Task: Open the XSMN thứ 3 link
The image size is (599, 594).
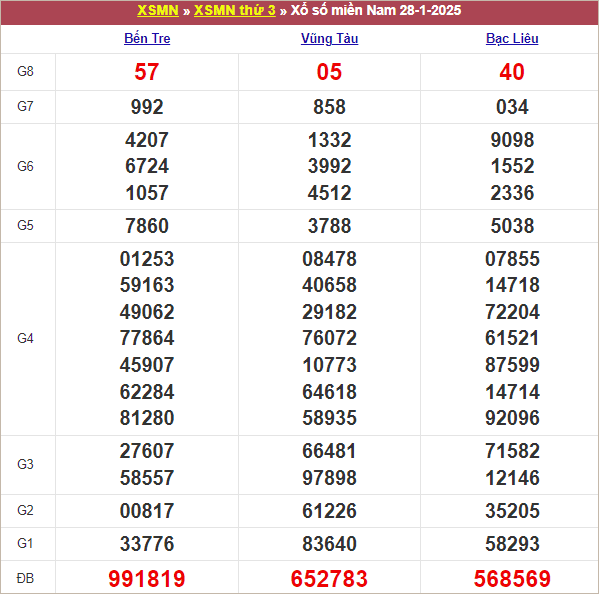Action: [235, 10]
